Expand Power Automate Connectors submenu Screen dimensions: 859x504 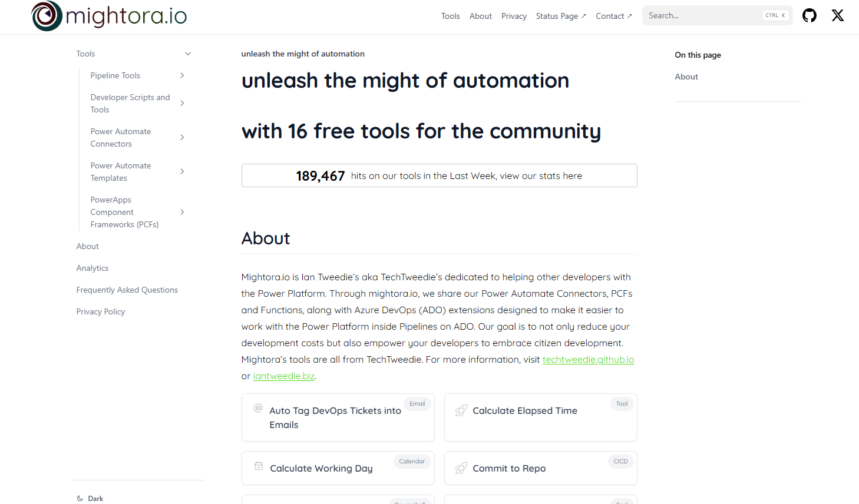(182, 137)
